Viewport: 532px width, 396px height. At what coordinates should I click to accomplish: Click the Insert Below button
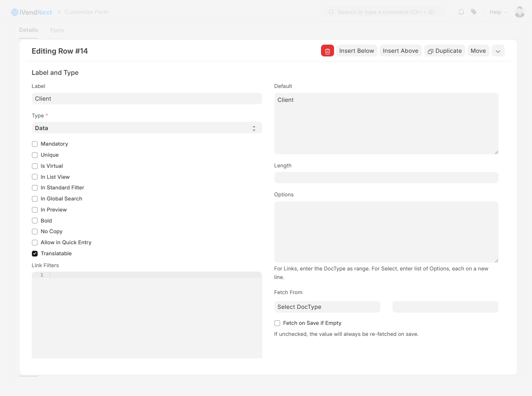(357, 50)
